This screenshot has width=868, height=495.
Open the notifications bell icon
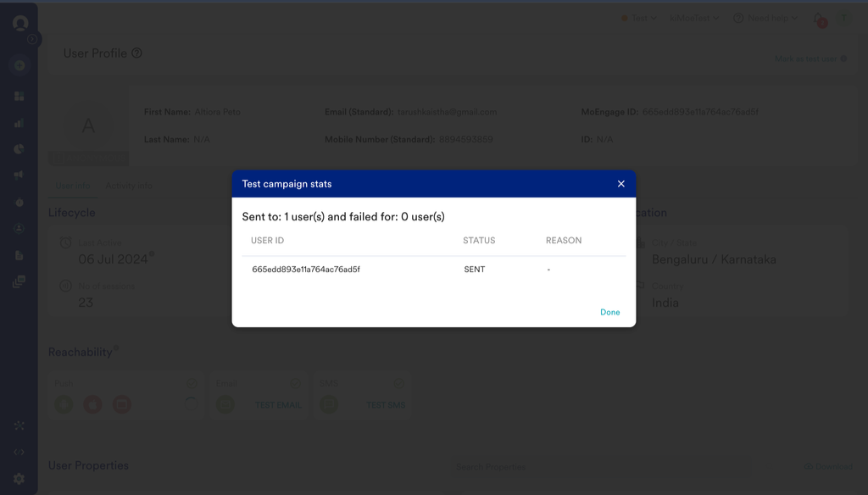[x=818, y=18]
